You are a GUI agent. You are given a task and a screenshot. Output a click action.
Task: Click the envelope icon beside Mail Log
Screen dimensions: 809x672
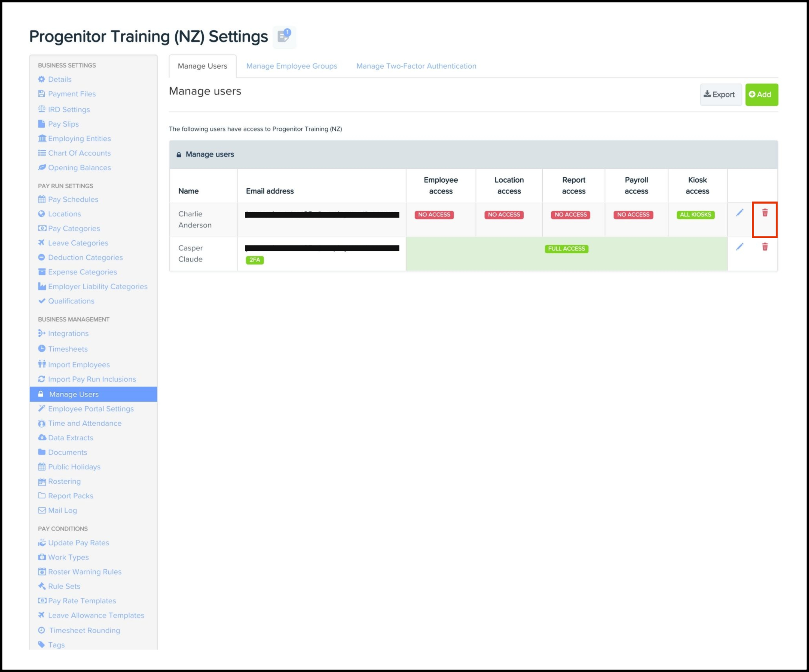[x=42, y=510]
